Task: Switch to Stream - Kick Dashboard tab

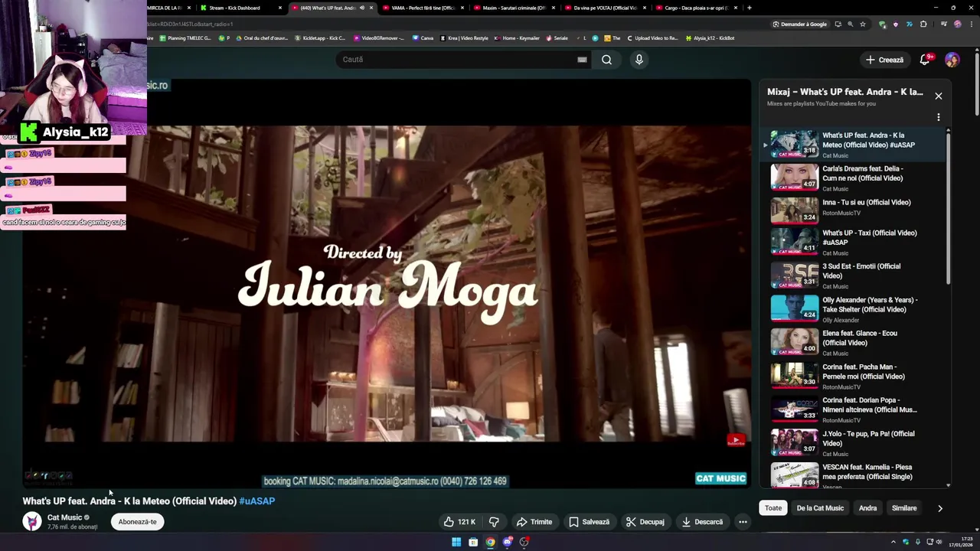Action: (x=240, y=8)
